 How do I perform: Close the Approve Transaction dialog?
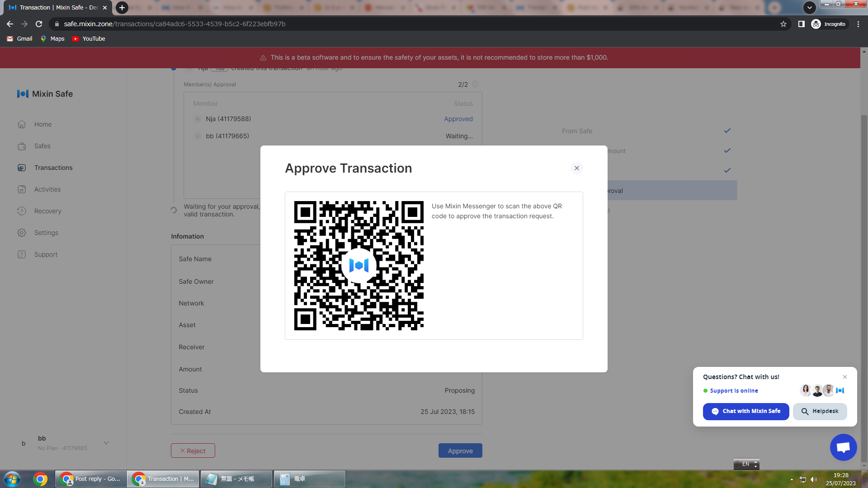pyautogui.click(x=576, y=168)
